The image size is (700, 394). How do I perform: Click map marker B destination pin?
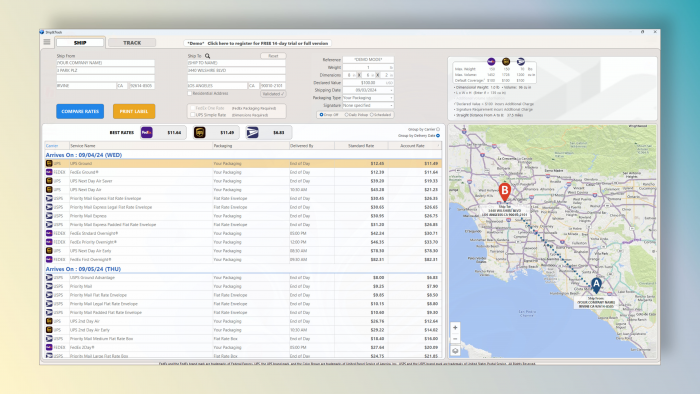click(504, 192)
